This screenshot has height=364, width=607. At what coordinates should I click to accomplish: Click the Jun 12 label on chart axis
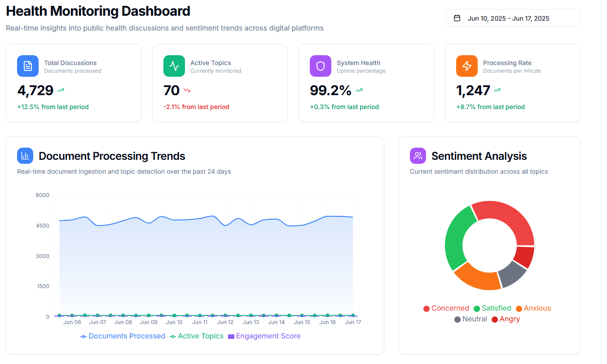tap(225, 322)
